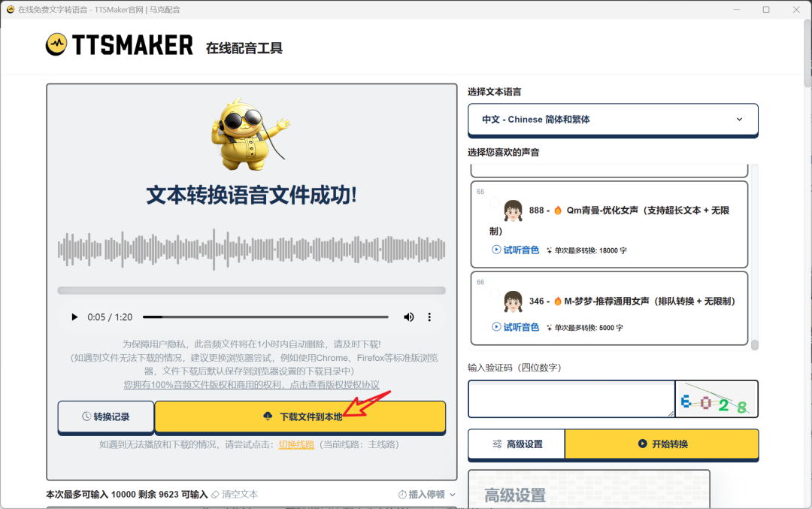Click the 单次最多转换: 18000 字 text
This screenshot has width=812, height=509.
click(x=590, y=250)
